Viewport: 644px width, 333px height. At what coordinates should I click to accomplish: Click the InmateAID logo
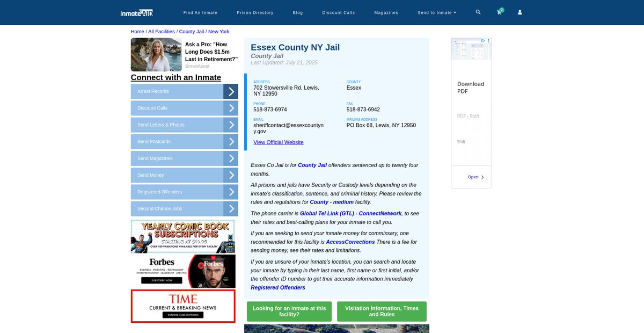pos(137,12)
